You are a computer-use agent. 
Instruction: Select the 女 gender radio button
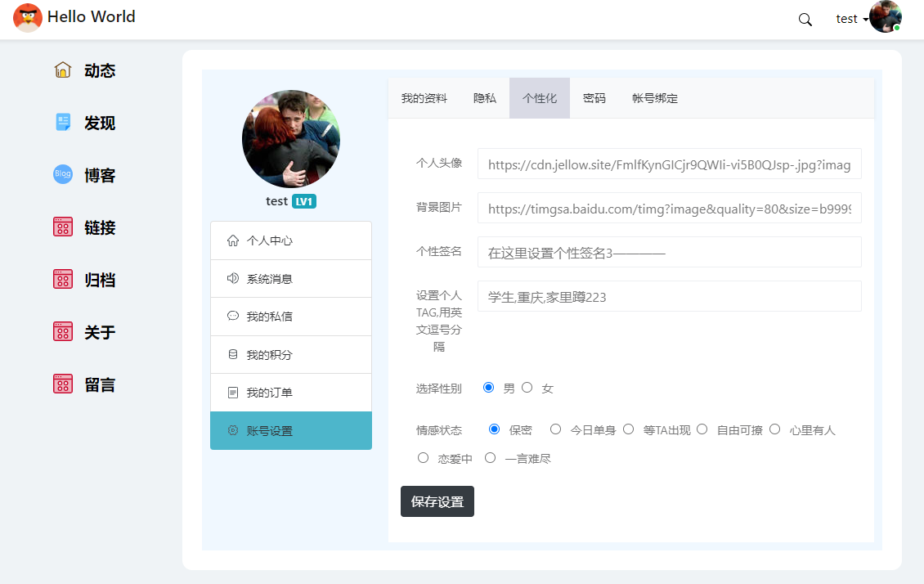(x=527, y=387)
